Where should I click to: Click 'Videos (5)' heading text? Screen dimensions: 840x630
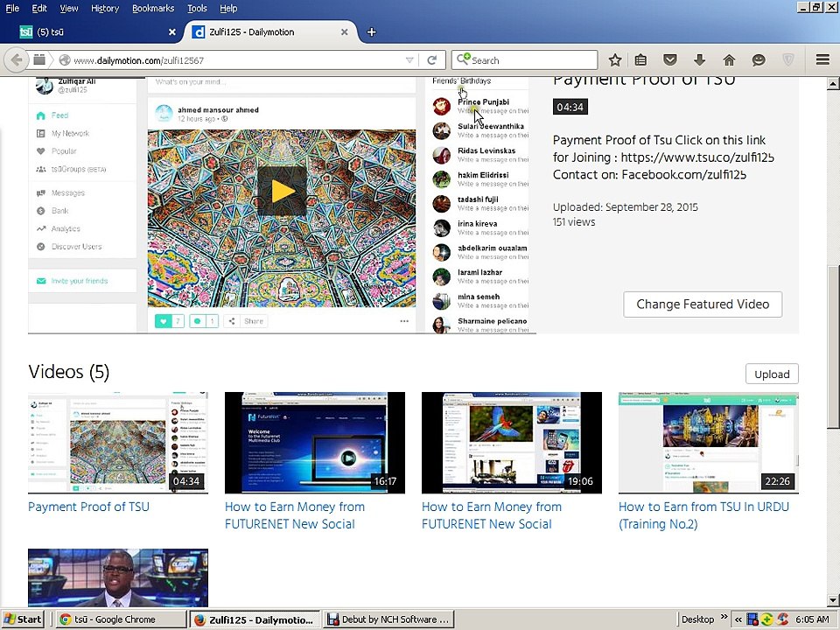pyautogui.click(x=68, y=372)
